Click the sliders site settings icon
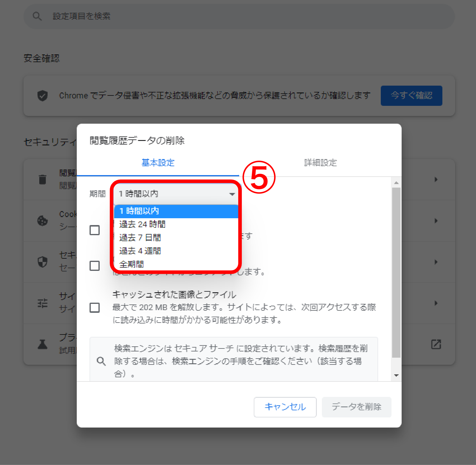 click(x=43, y=303)
